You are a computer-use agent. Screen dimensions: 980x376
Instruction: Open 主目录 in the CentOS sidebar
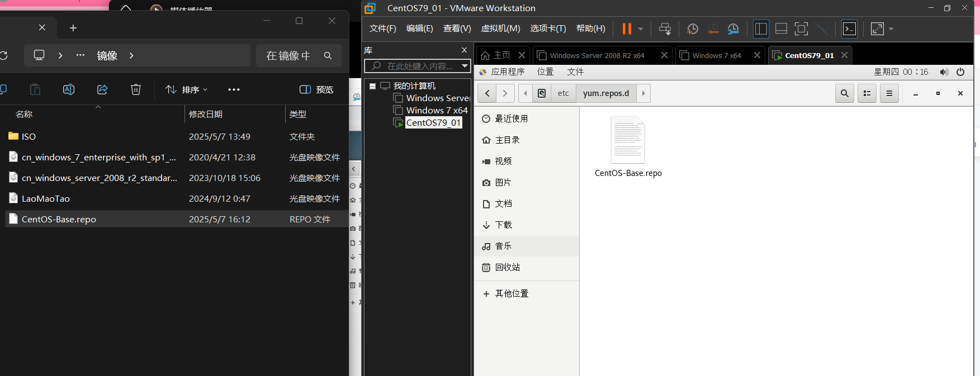pyautogui.click(x=527, y=140)
